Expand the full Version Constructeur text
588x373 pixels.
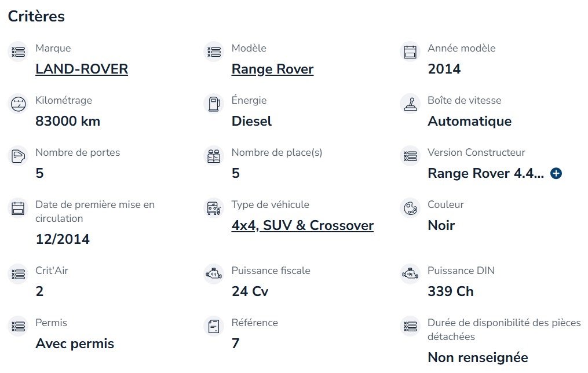click(556, 174)
